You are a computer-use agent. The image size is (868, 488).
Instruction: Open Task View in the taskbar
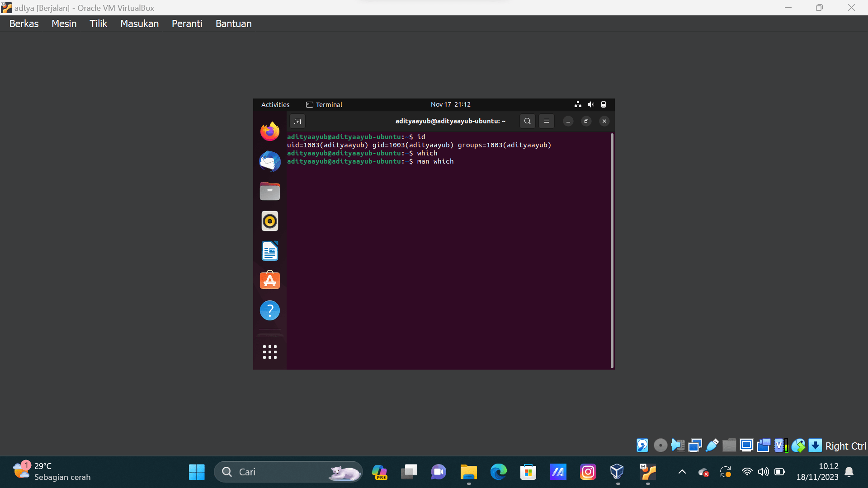point(409,472)
